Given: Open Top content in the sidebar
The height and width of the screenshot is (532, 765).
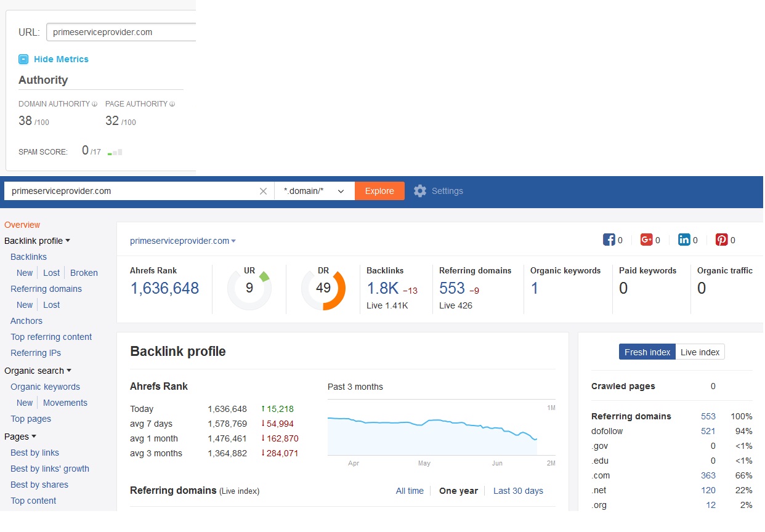Looking at the screenshot, I should pos(33,501).
